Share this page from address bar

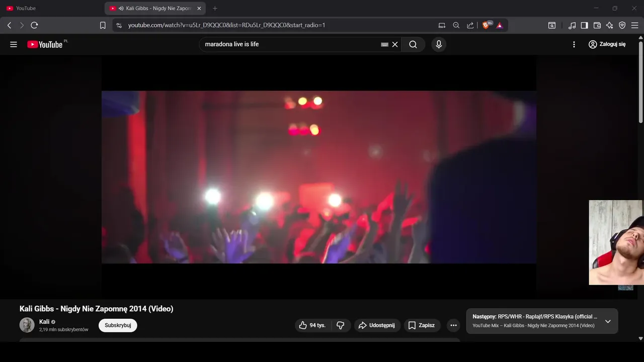point(470,25)
